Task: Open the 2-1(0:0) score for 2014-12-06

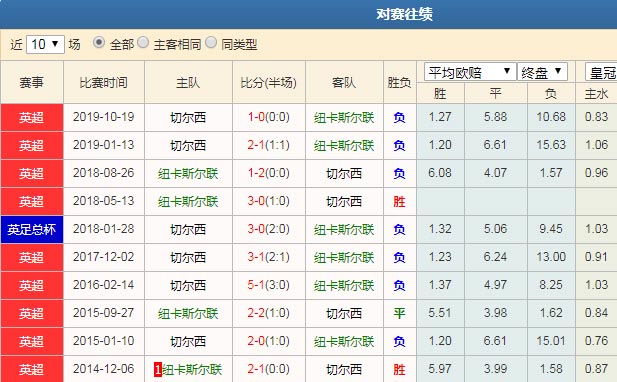Action: click(269, 369)
